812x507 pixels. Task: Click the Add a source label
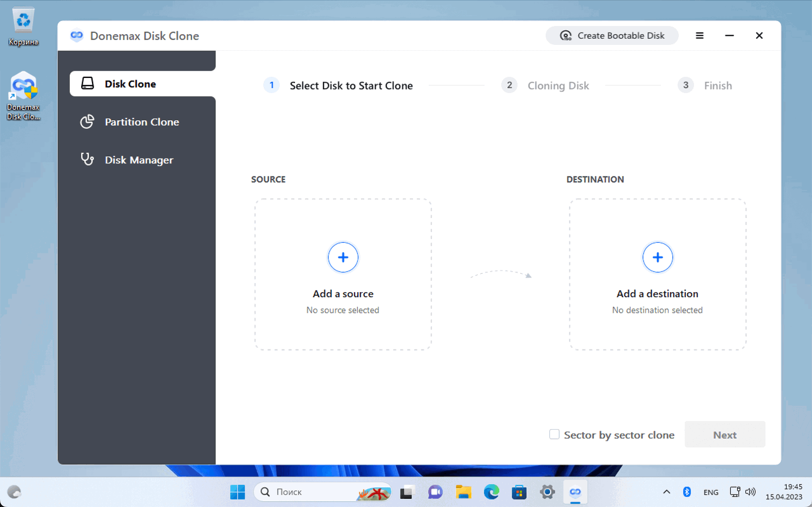click(x=343, y=294)
